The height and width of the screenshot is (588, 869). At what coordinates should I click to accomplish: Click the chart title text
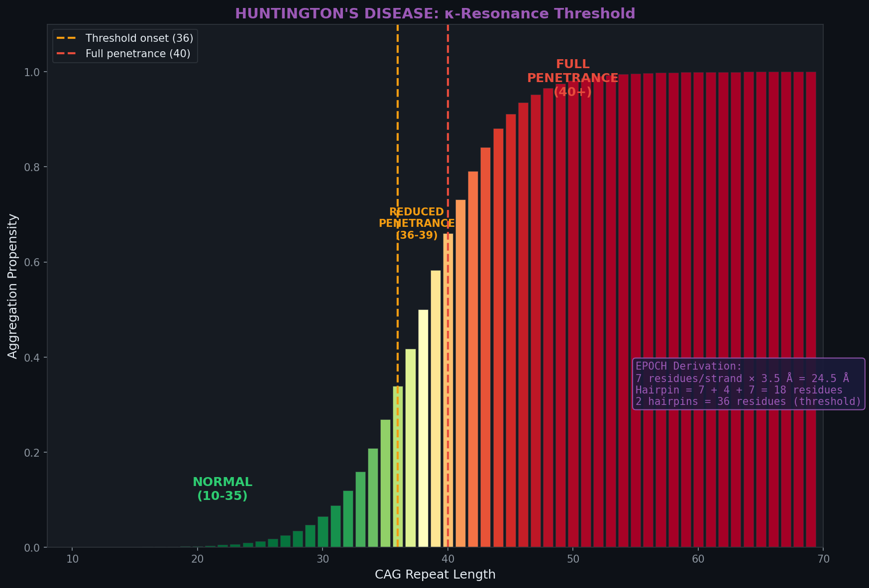click(434, 13)
